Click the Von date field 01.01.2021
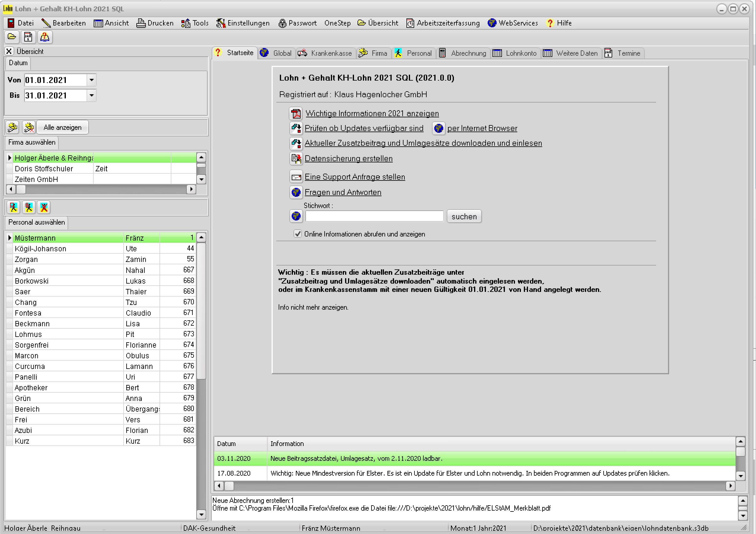Screen dimensions: 756x534 pyautogui.click(x=56, y=80)
